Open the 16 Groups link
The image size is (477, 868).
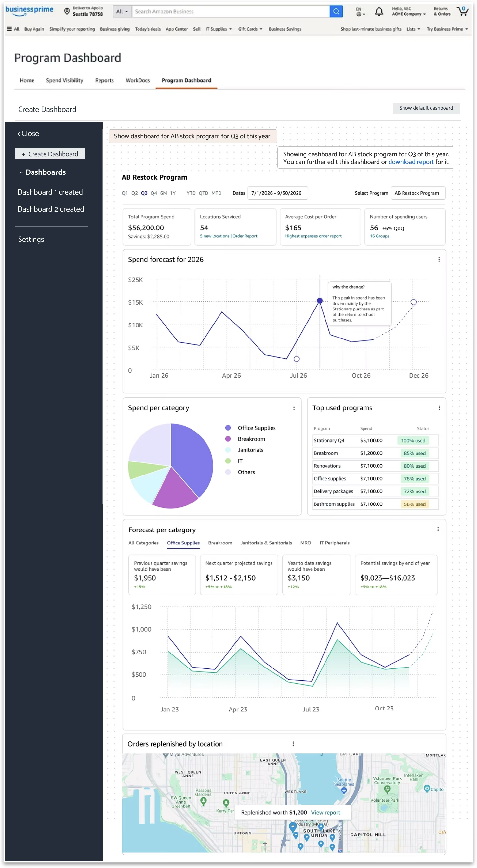(379, 236)
